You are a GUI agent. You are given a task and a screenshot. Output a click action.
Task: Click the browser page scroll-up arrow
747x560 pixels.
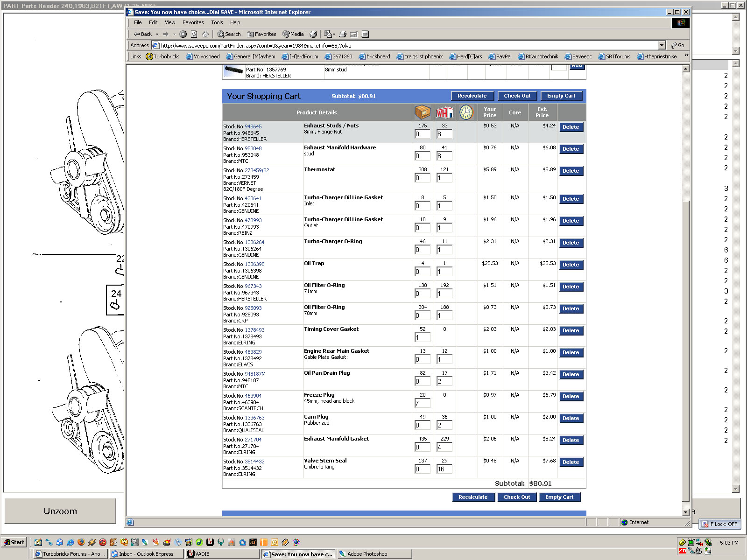tap(686, 69)
